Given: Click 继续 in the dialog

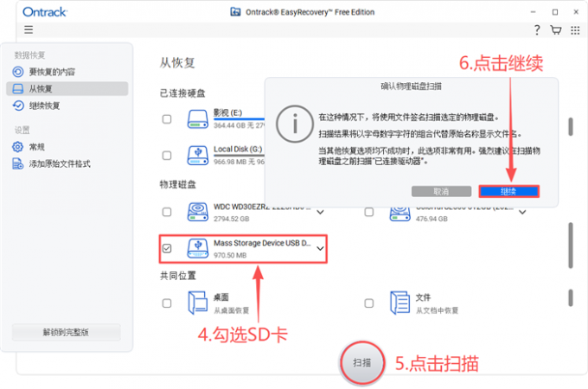Looking at the screenshot, I should tap(508, 192).
